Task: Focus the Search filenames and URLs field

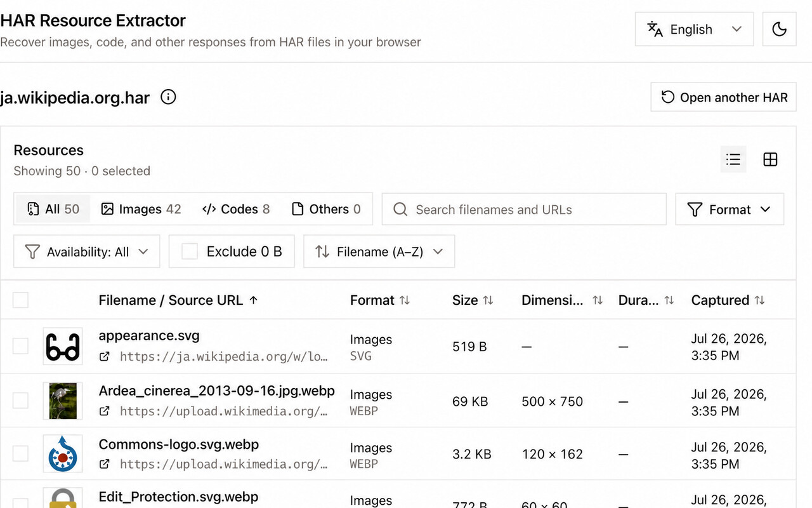Action: click(524, 210)
